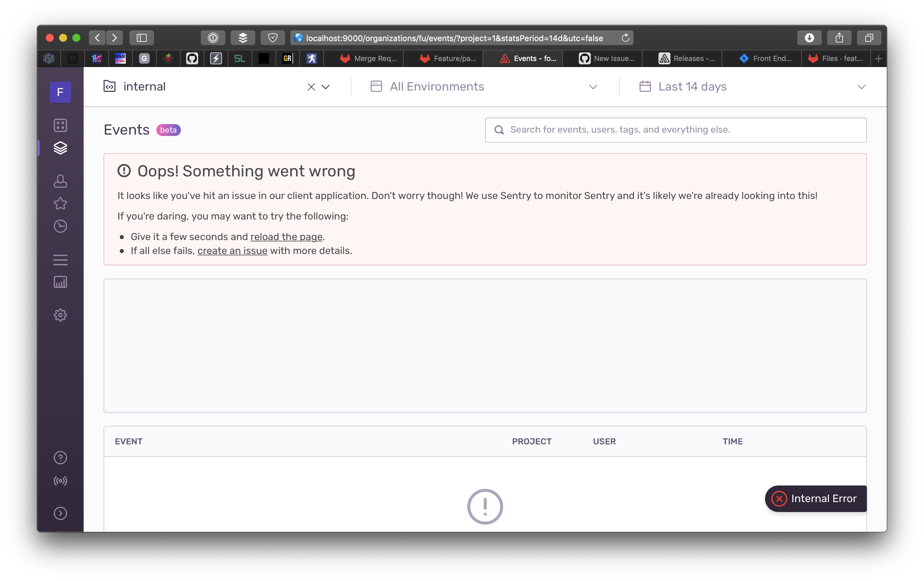Toggle the browser sidebar button
The image size is (924, 581).
(x=142, y=37)
